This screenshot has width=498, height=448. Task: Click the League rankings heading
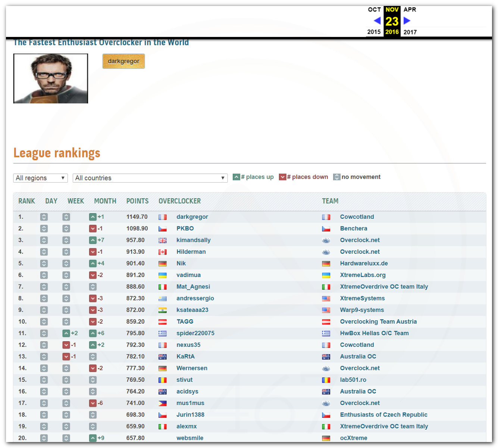pos(57,153)
